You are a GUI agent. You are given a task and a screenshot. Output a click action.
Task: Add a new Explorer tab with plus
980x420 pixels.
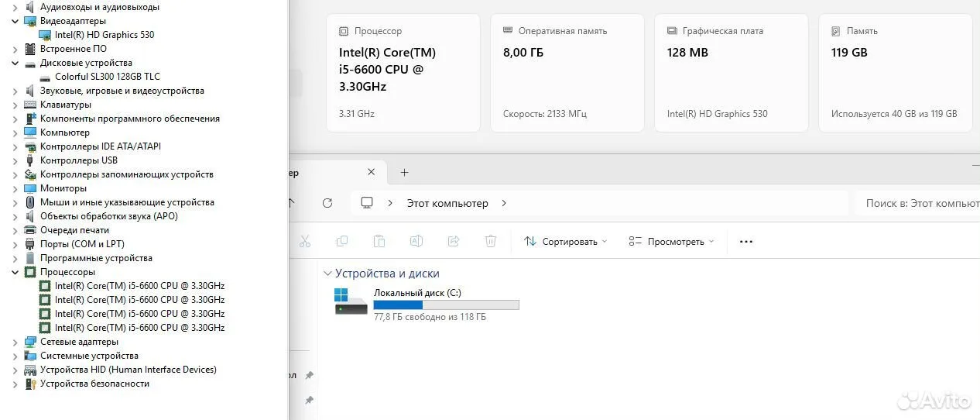[x=404, y=173]
